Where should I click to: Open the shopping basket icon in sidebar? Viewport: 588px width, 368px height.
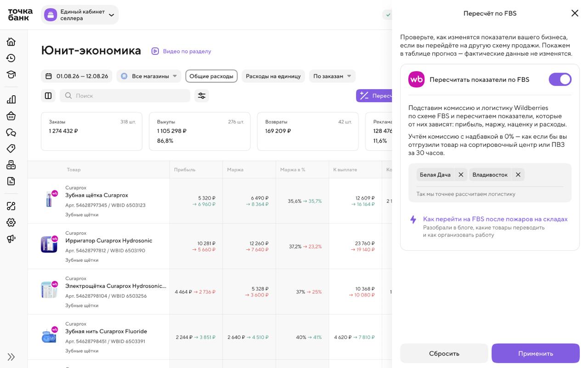point(11,116)
